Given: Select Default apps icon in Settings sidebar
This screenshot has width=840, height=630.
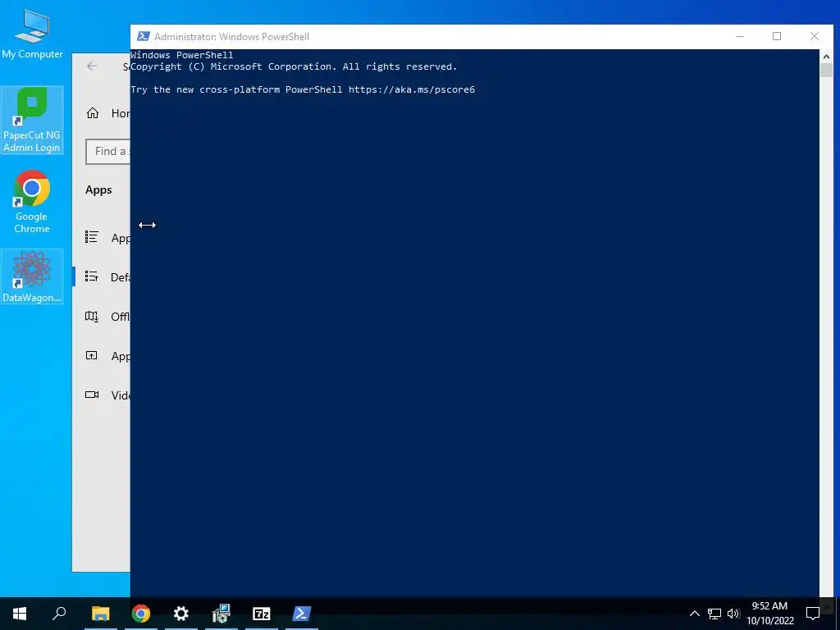Looking at the screenshot, I should pyautogui.click(x=92, y=276).
